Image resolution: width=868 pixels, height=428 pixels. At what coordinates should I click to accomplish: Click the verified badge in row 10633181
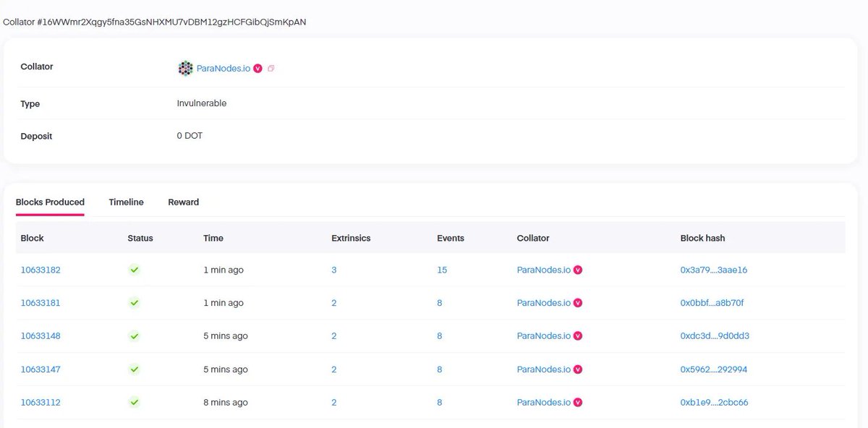point(578,303)
